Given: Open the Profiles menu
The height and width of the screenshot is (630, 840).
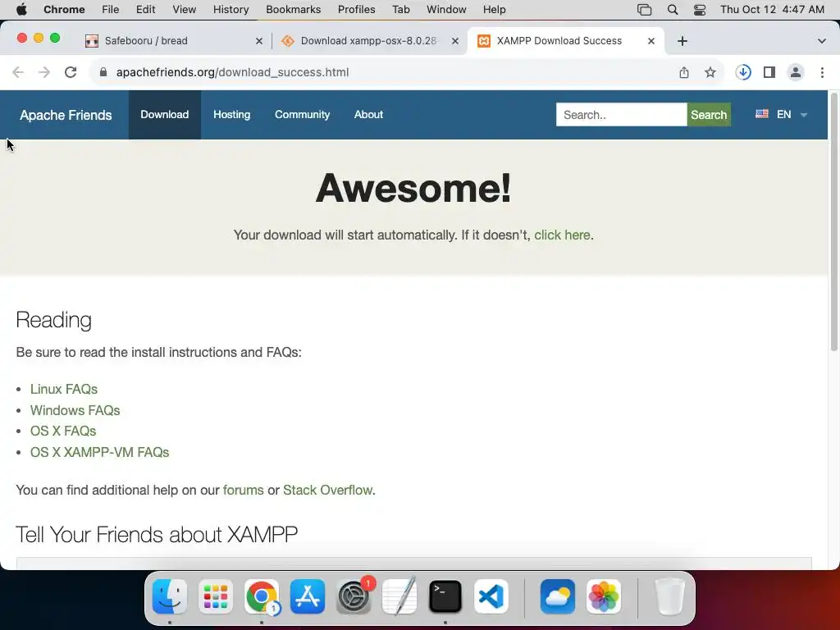Looking at the screenshot, I should click(356, 10).
